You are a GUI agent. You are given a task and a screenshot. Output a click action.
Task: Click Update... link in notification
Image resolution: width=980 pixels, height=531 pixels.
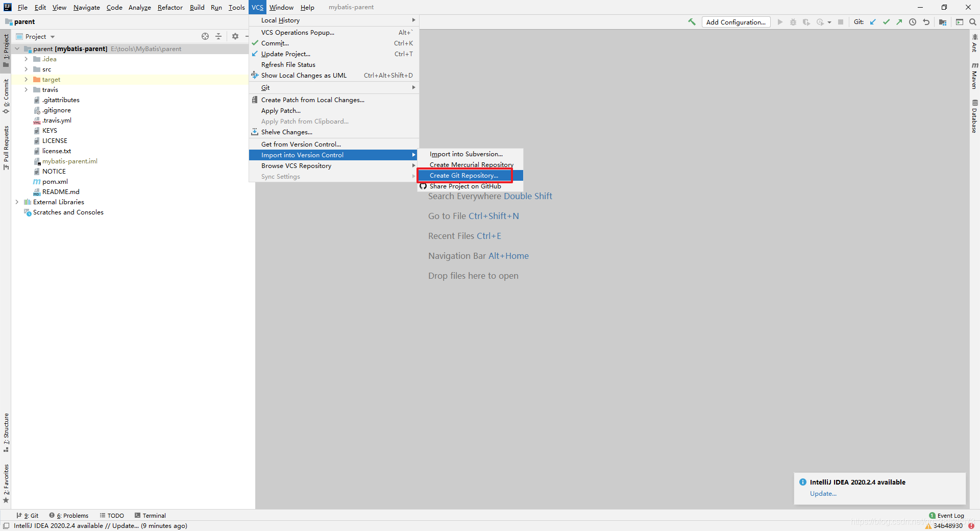click(823, 494)
